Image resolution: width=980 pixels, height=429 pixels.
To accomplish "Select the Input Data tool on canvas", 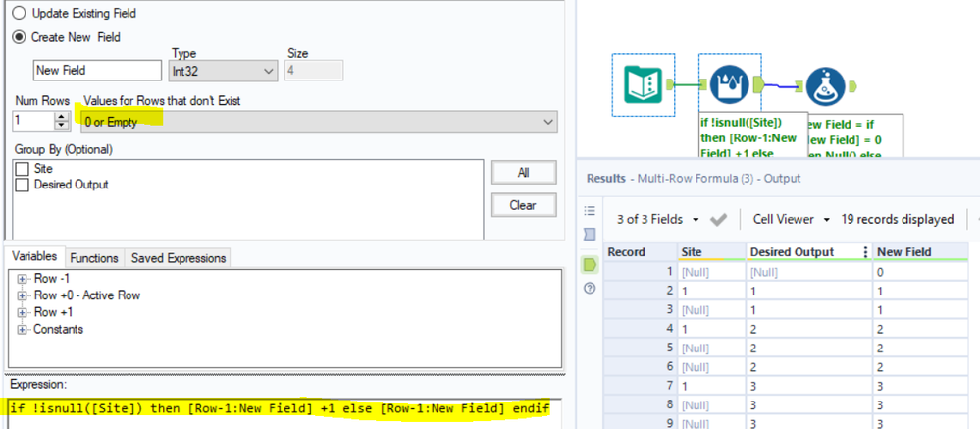I will [x=644, y=85].
